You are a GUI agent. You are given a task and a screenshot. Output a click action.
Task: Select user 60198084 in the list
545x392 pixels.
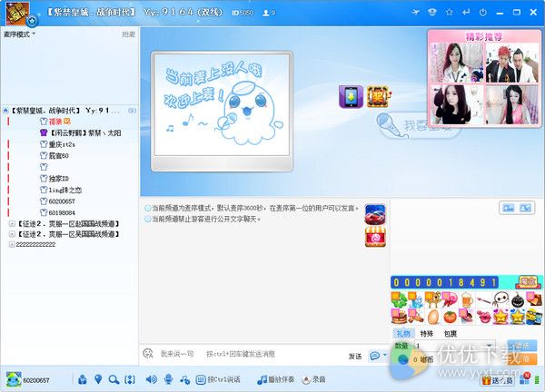pos(58,212)
